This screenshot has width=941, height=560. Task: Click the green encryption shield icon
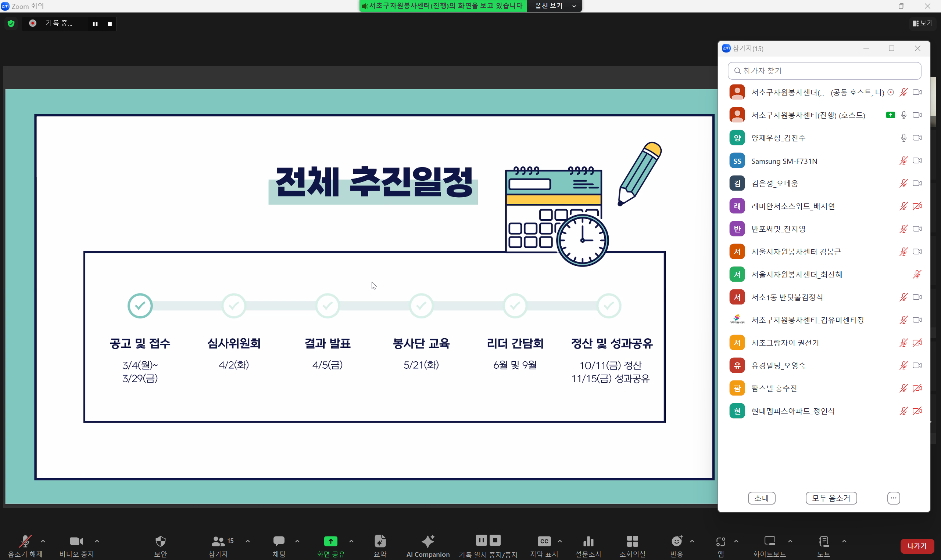(11, 24)
